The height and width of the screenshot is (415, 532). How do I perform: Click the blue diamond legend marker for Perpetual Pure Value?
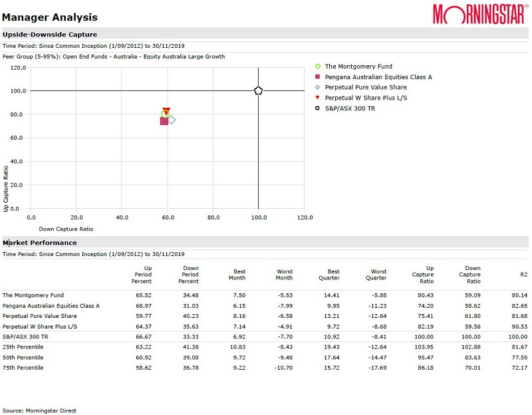tap(318, 87)
